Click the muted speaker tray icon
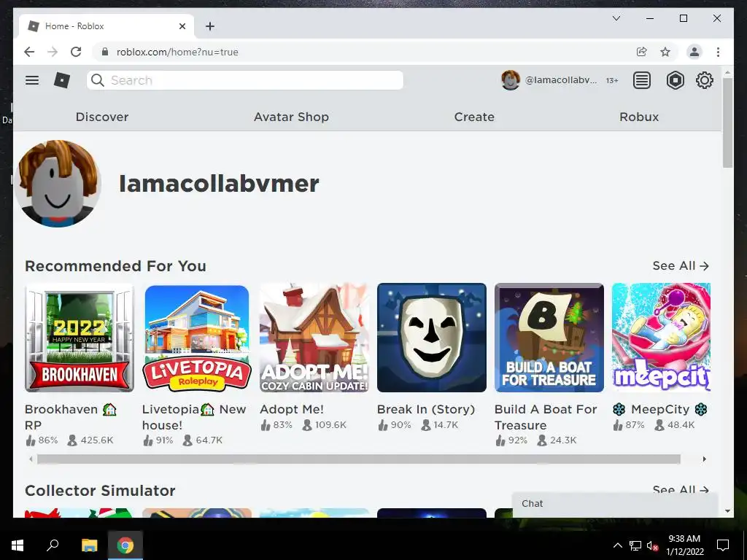The width and height of the screenshot is (747, 560). click(652, 545)
